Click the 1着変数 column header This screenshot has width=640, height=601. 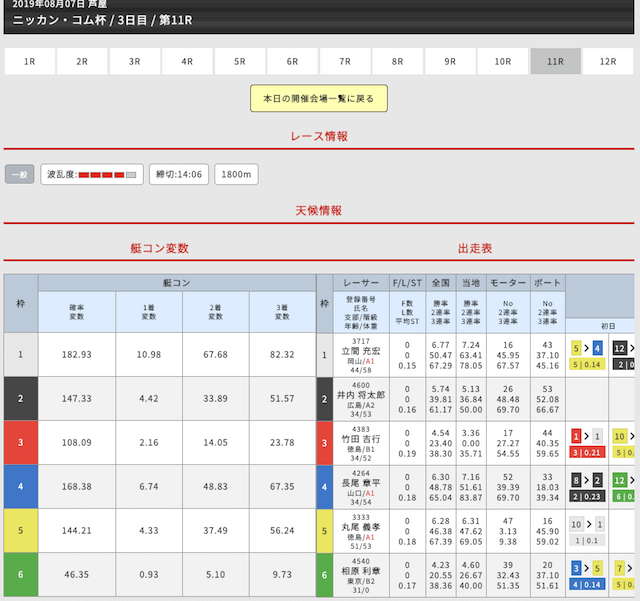(x=149, y=312)
